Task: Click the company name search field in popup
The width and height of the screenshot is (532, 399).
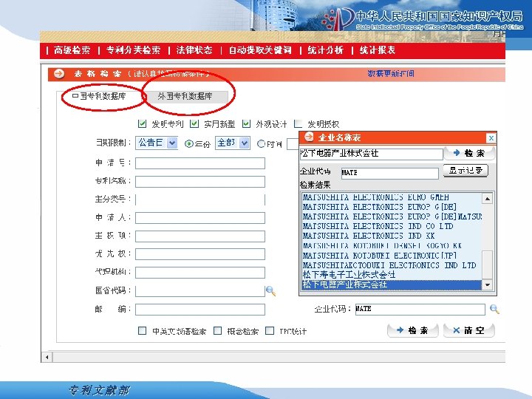Action: click(x=372, y=154)
